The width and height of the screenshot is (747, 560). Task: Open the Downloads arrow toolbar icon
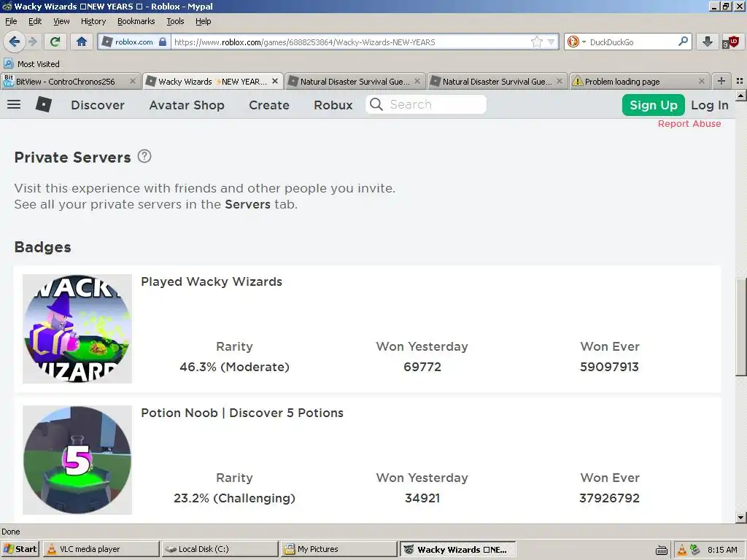click(707, 42)
